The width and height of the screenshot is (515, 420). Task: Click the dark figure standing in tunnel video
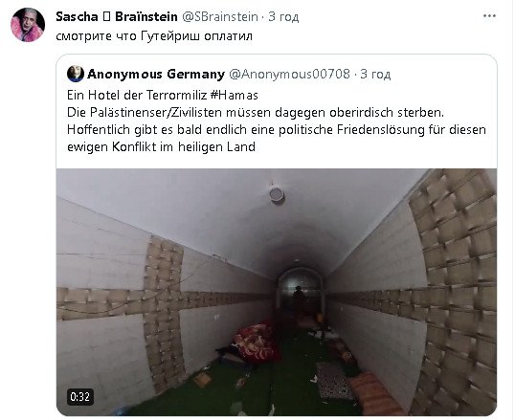coord(299,300)
